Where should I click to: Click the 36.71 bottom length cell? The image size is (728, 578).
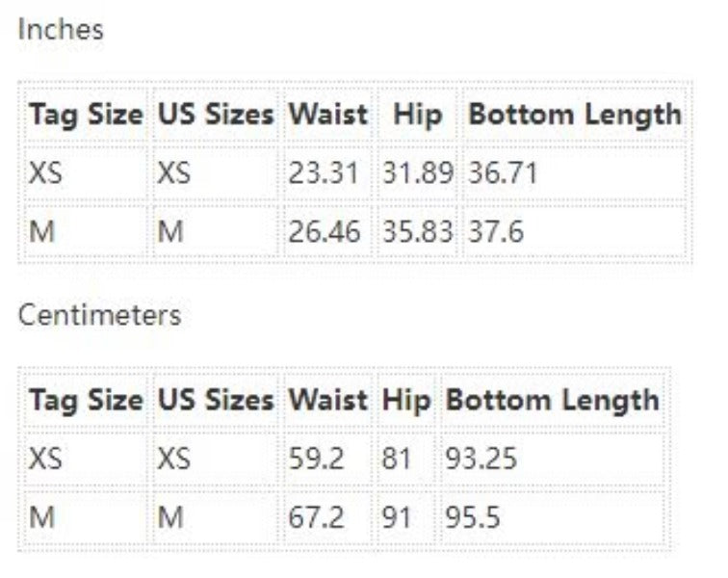(x=503, y=174)
